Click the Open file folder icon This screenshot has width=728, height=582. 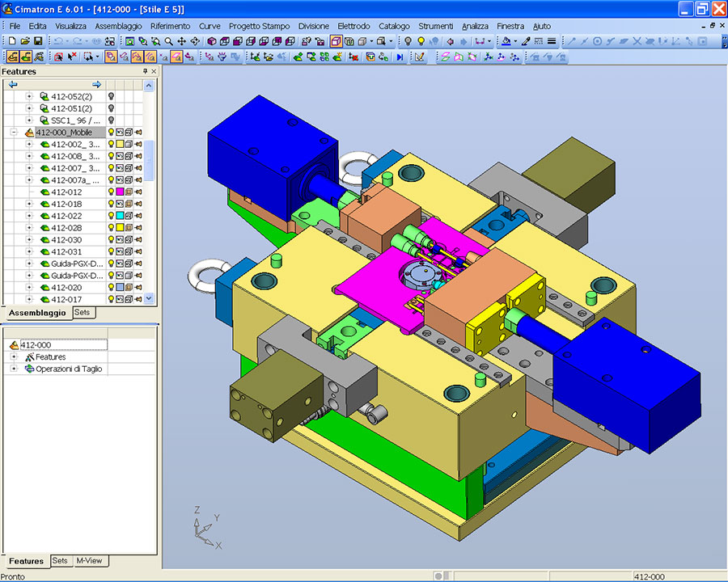tap(25, 41)
